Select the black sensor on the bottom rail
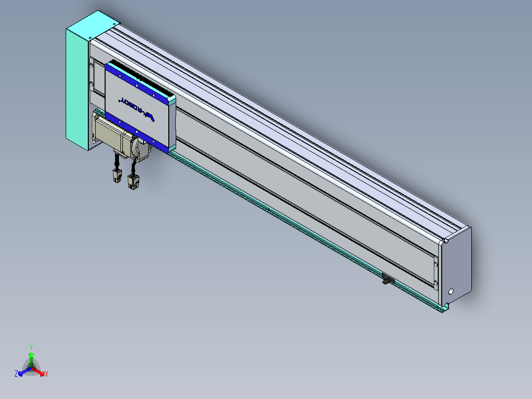This screenshot has height=399, width=532. coord(387,280)
